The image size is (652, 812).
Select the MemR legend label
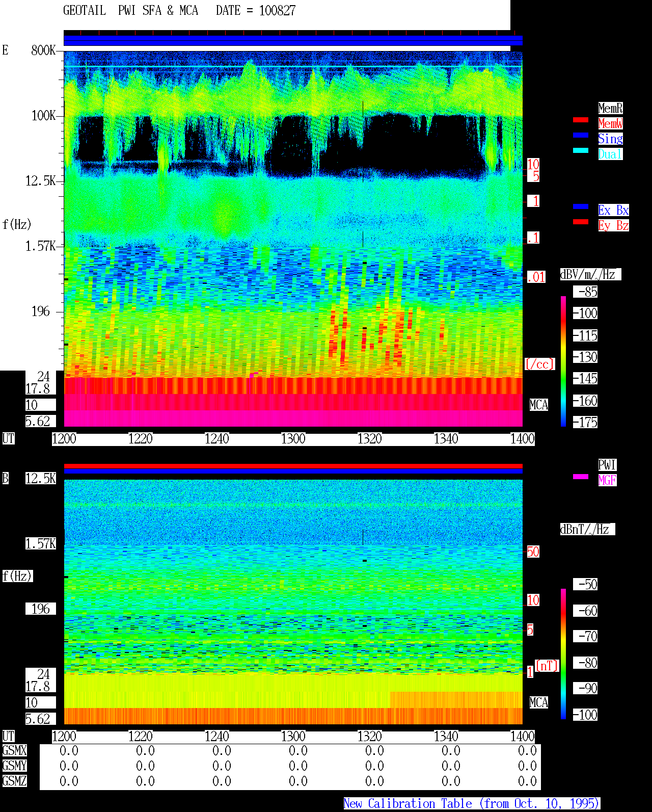tap(610, 108)
